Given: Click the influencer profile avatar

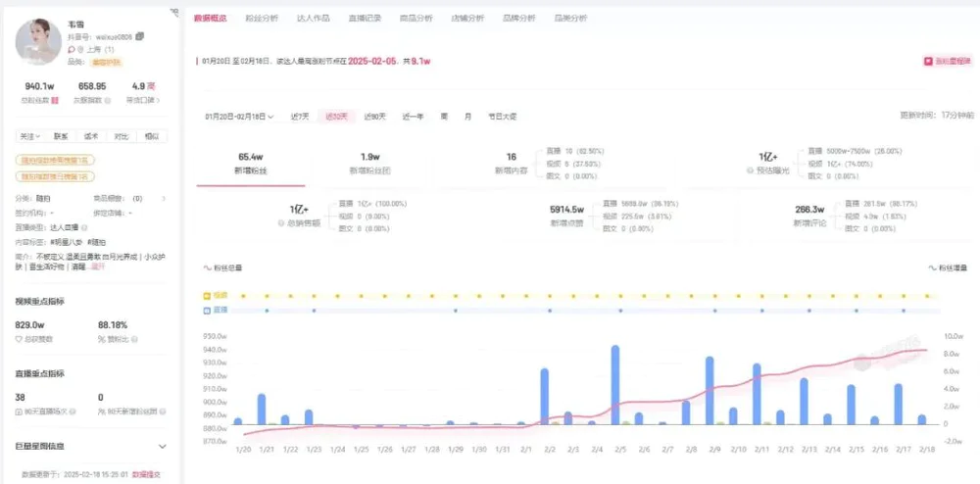Looking at the screenshot, I should pos(38,42).
